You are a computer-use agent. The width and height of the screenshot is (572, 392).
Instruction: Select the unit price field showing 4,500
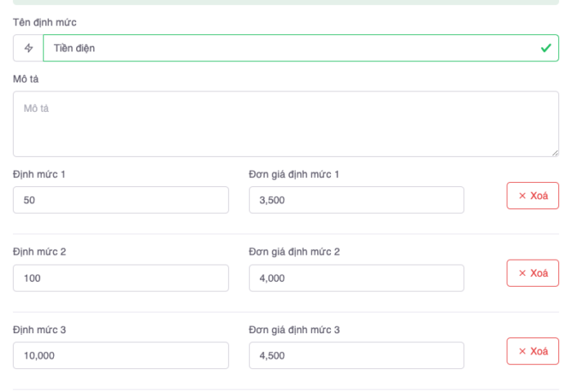pos(356,355)
